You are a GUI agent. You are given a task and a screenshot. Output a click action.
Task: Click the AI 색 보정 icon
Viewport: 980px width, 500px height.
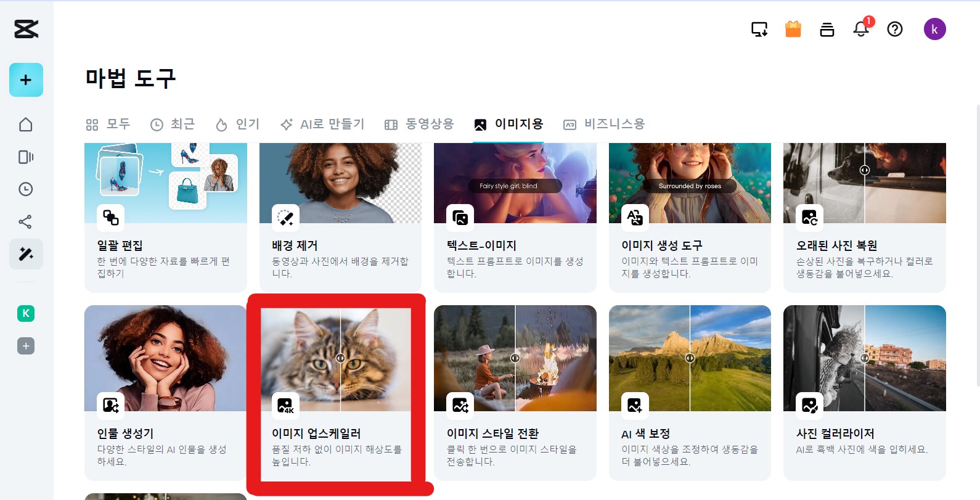click(635, 405)
